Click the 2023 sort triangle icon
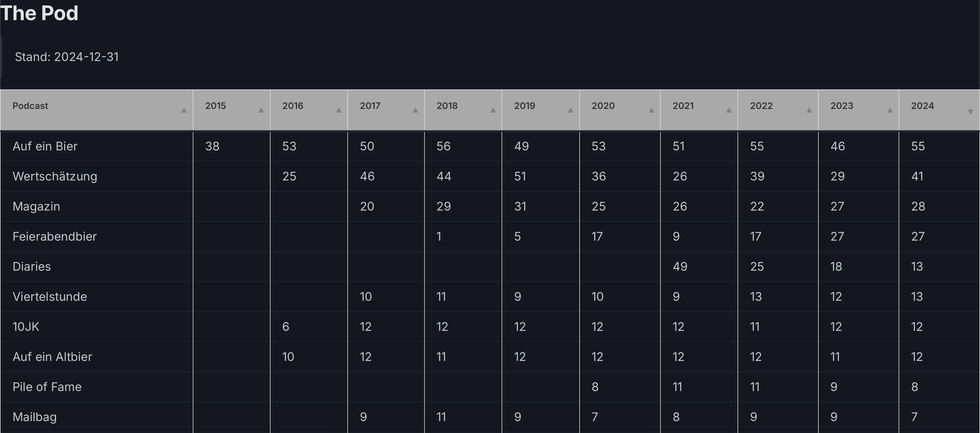Viewport: 980px width, 433px height. click(890, 110)
